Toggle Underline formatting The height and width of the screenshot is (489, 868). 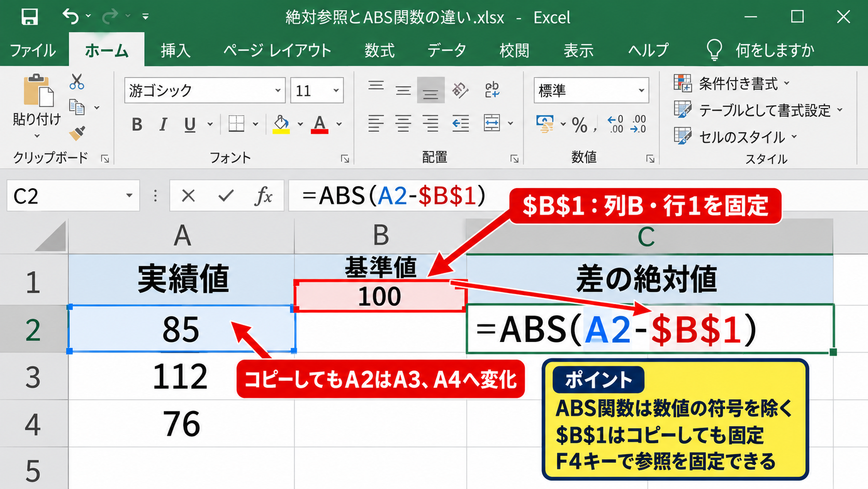(190, 124)
